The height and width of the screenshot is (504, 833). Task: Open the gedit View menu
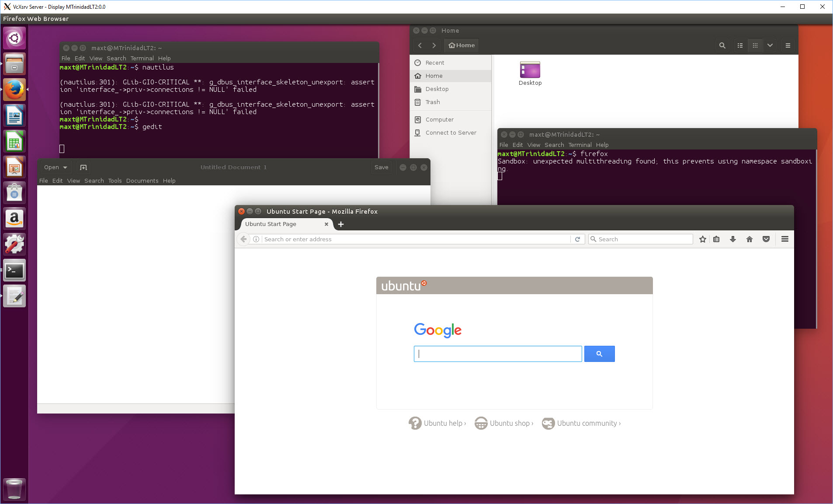[73, 181]
